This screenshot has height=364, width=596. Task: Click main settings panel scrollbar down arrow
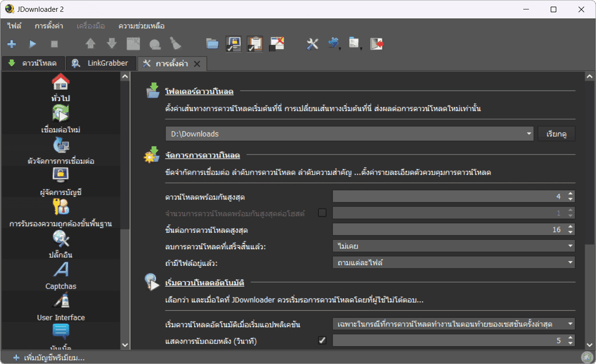(589, 345)
